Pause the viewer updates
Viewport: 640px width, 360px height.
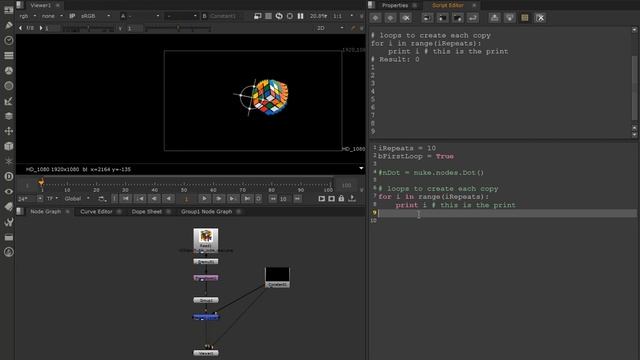(x=300, y=16)
